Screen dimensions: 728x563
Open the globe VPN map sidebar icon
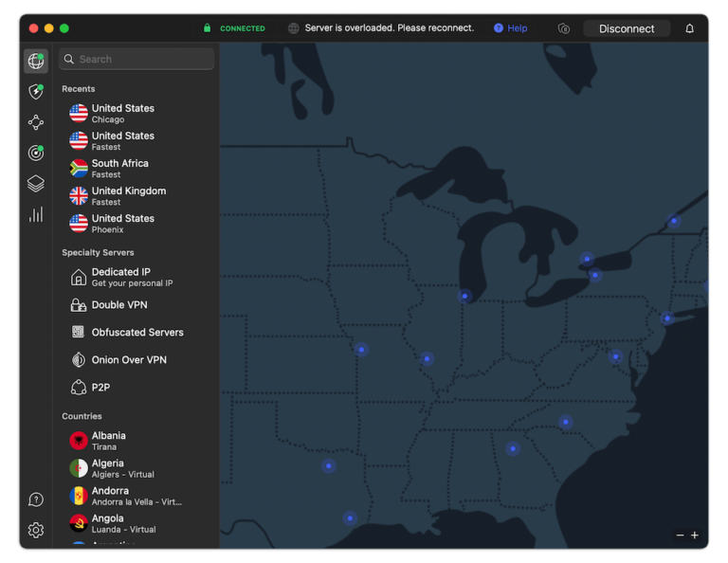[x=36, y=61]
